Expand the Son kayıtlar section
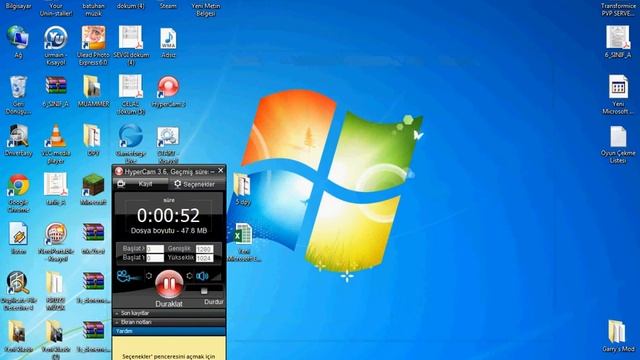640x360 pixels. [x=169, y=313]
